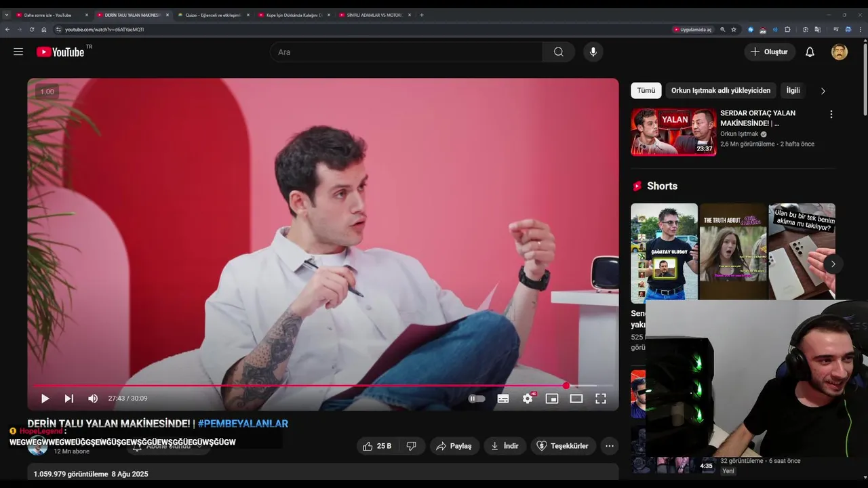The width and height of the screenshot is (868, 488).
Task: Open the tab search dropdown arrow
Action: [x=7, y=15]
